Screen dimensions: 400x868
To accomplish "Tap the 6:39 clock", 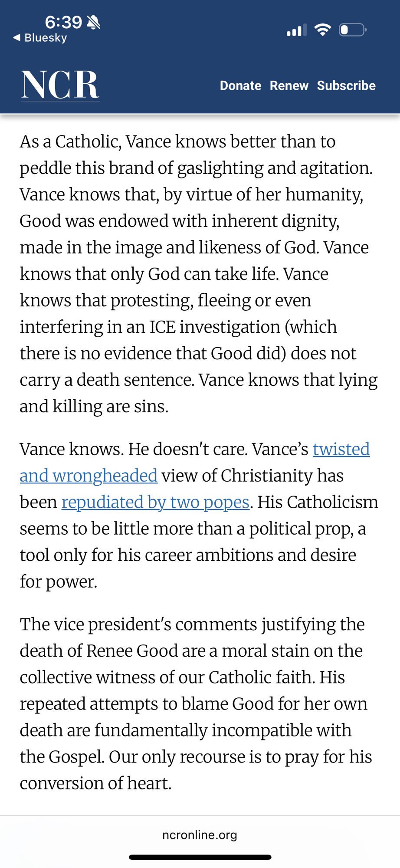I will [63, 22].
